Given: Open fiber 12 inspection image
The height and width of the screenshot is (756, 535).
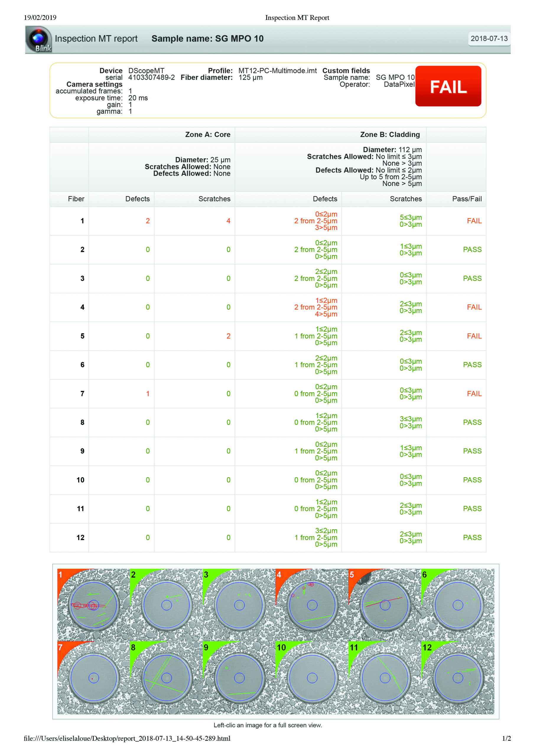Looking at the screenshot, I should click(x=458, y=678).
